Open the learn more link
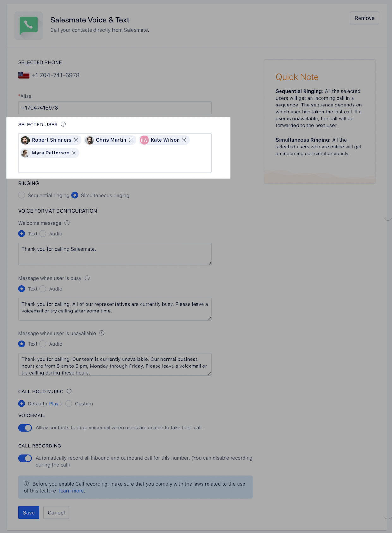The height and width of the screenshot is (533, 392). 72,491
